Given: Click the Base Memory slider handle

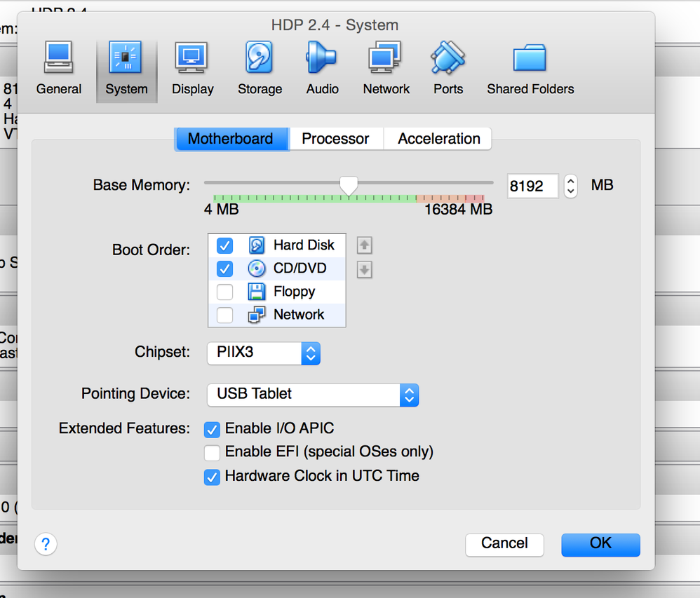Looking at the screenshot, I should click(349, 185).
